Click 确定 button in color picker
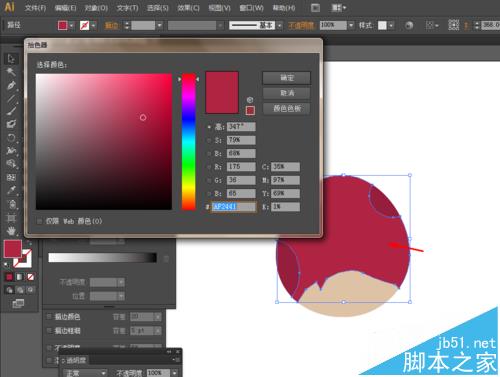The height and width of the screenshot is (377, 500). [x=287, y=78]
